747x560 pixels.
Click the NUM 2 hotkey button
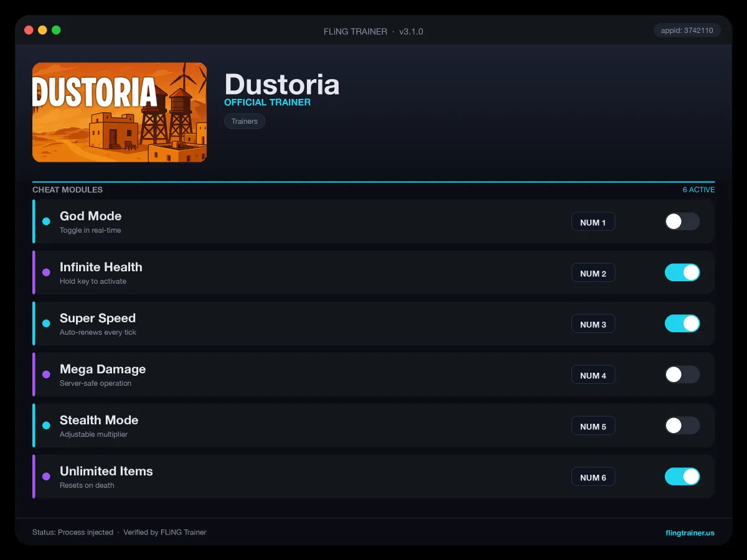(x=593, y=273)
